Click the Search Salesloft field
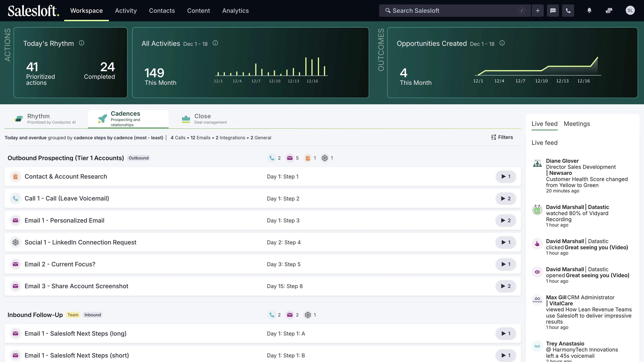The width and height of the screenshot is (644, 362). pyautogui.click(x=455, y=11)
